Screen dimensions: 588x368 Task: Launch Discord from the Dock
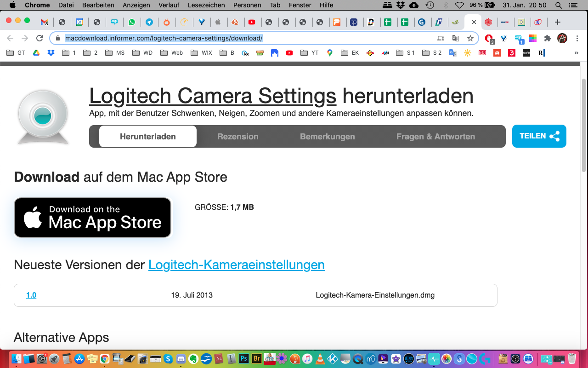(x=181, y=359)
